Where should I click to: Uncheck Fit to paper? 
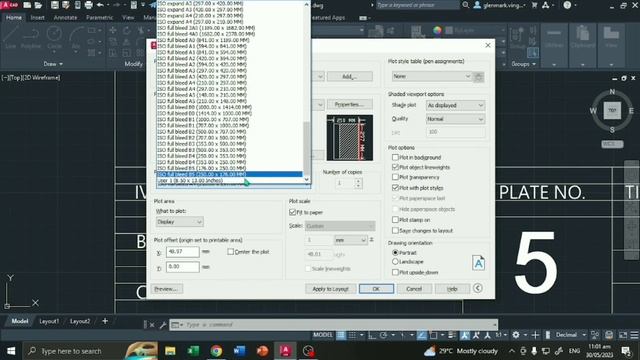(292, 212)
